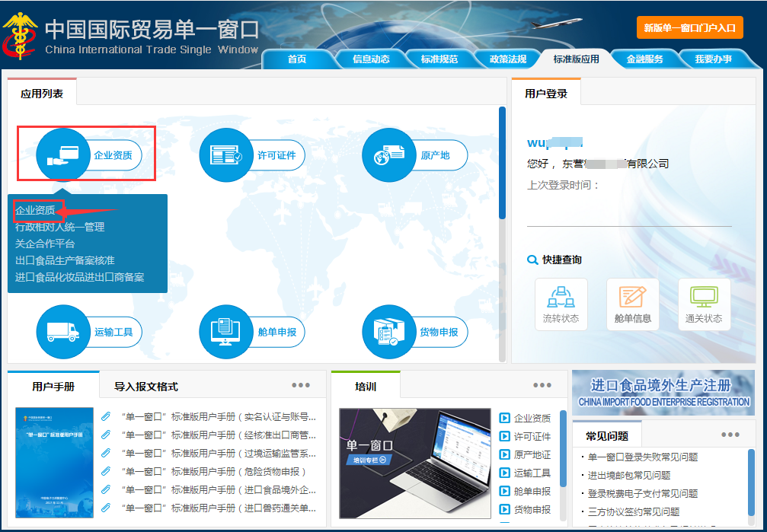Open 三方协议签约常见问题 link
The image size is (767, 532).
tap(634, 511)
